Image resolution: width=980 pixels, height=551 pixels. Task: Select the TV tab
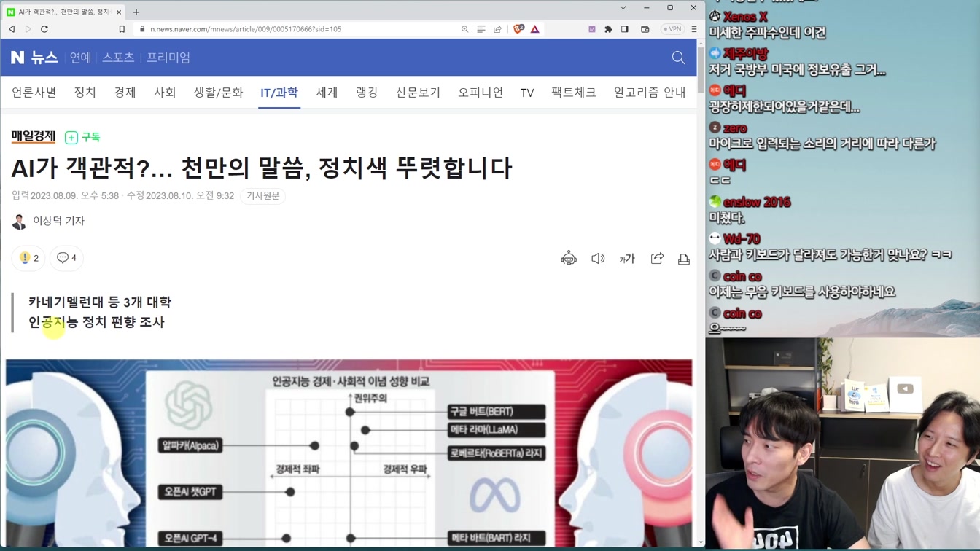coord(527,93)
